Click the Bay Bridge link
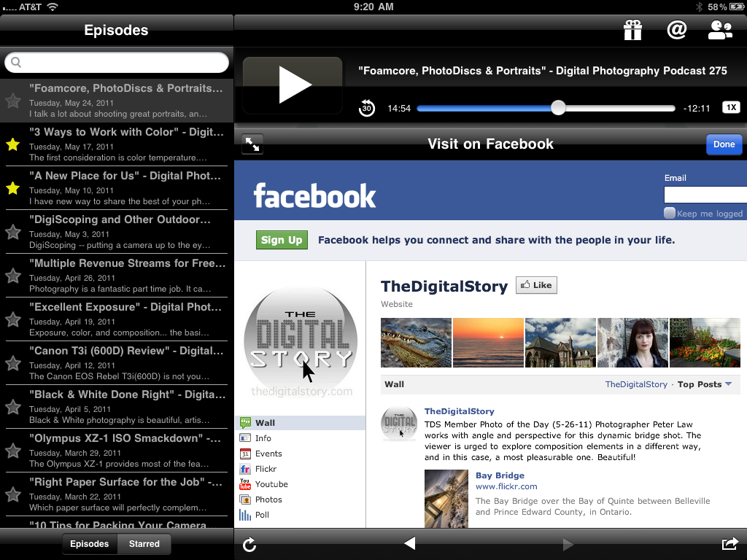 coord(500,475)
